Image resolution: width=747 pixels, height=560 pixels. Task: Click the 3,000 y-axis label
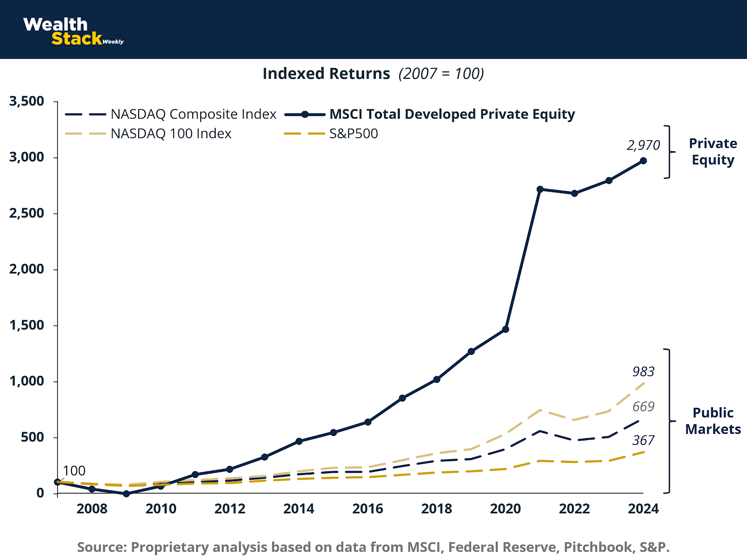point(27,157)
